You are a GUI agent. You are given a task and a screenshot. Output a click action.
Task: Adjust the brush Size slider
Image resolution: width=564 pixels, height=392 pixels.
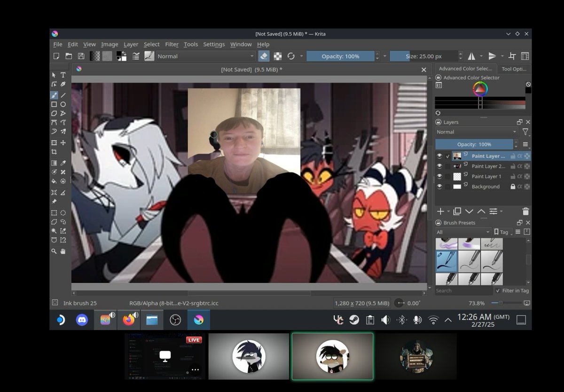pyautogui.click(x=423, y=56)
